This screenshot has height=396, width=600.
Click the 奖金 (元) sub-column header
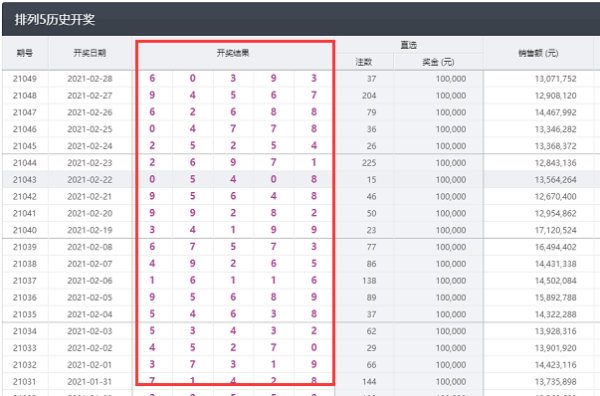coord(438,62)
